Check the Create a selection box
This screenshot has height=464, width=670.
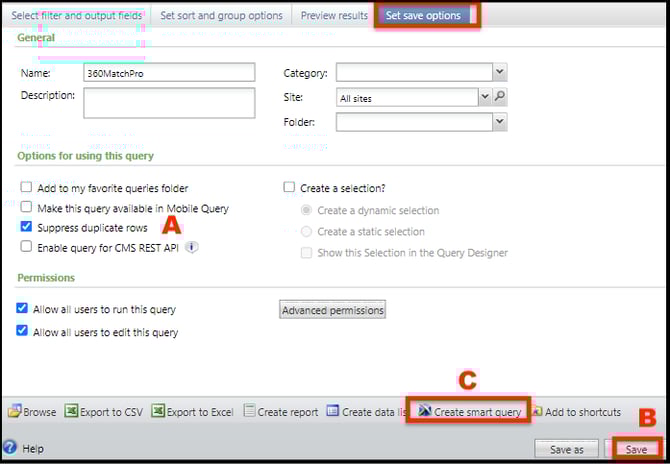click(x=289, y=187)
